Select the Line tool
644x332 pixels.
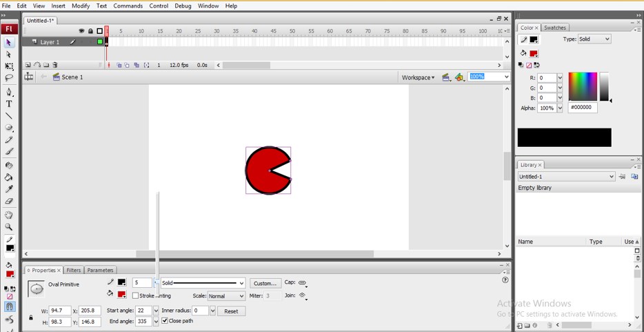[x=9, y=116]
